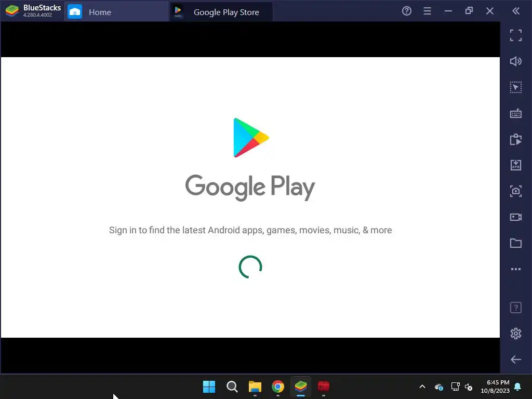Collapse the sidebar with double-chevron icon

[x=516, y=11]
